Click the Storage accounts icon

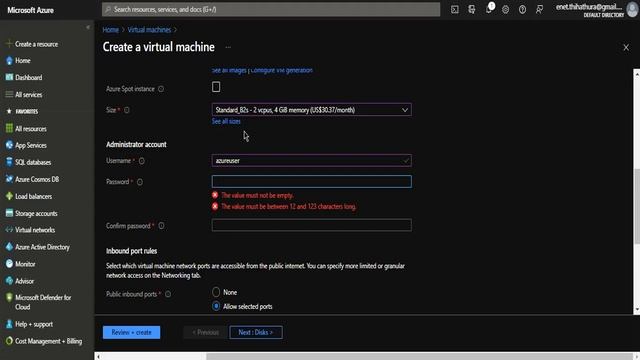9,213
